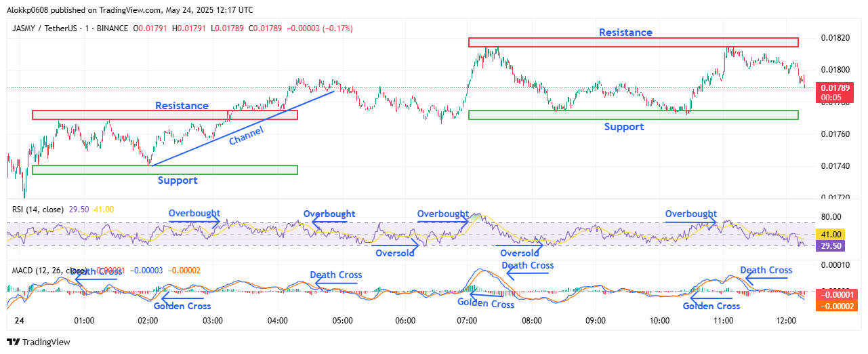Click the 09:00 time axis label
The width and height of the screenshot is (868, 354).
pos(595,319)
